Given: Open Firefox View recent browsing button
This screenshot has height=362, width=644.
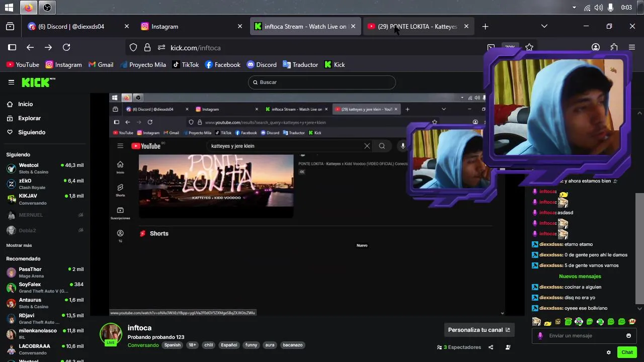Looking at the screenshot, I should click(x=10, y=26).
